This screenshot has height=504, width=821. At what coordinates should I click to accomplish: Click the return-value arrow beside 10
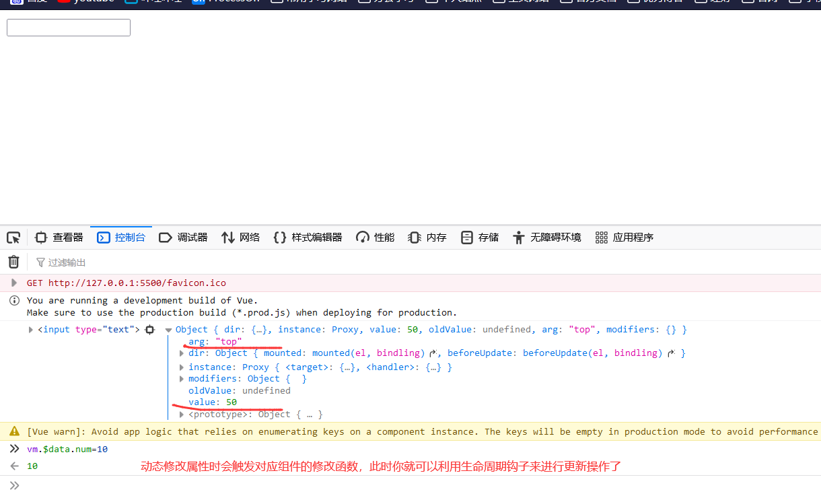pyautogui.click(x=15, y=466)
